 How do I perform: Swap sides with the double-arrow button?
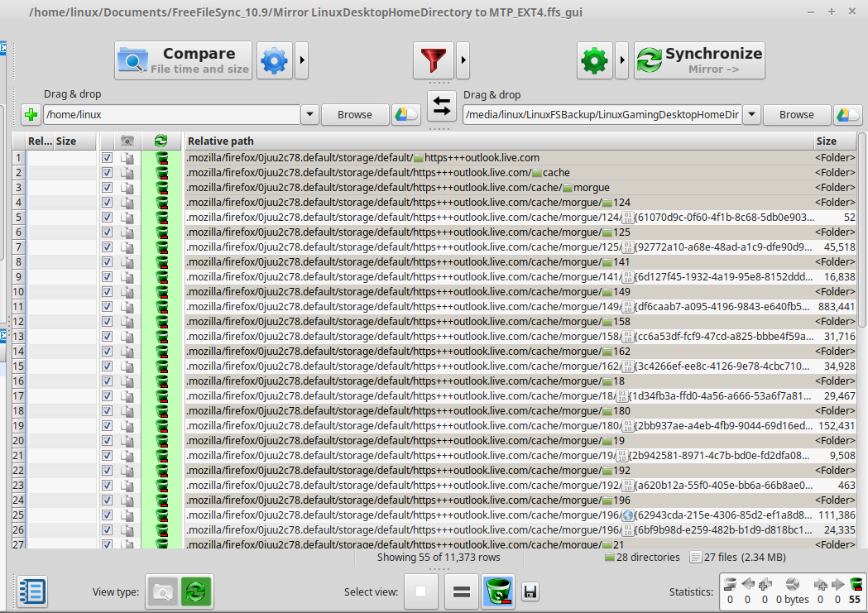(441, 106)
